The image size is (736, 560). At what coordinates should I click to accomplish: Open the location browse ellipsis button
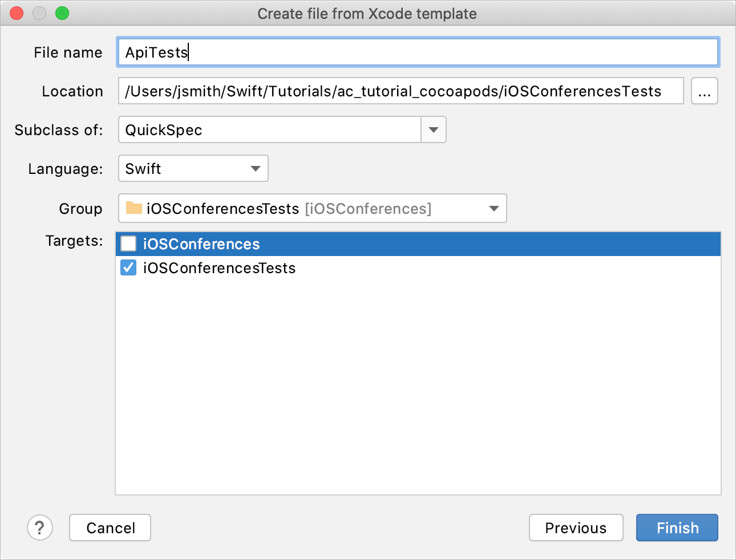(x=705, y=91)
